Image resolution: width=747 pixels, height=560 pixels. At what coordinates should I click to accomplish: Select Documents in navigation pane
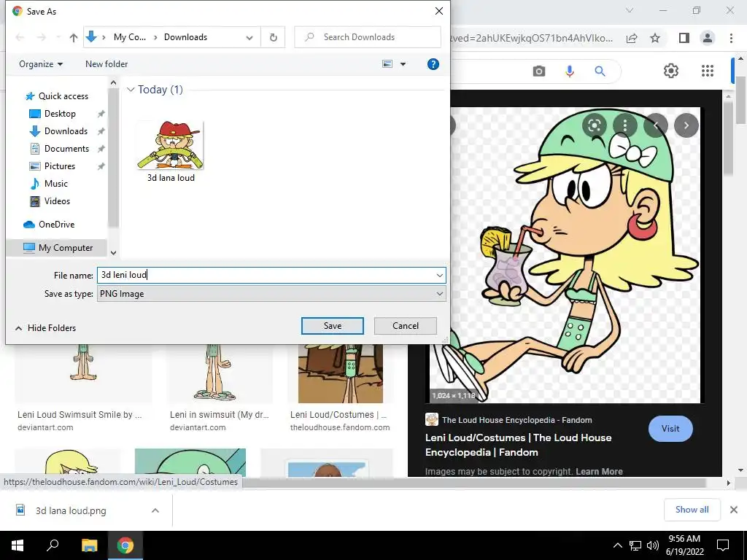click(x=66, y=149)
